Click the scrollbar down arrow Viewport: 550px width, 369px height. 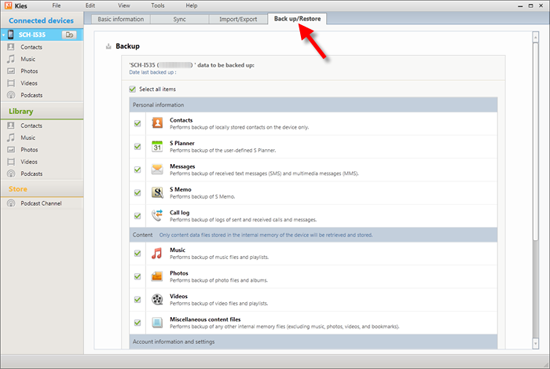coord(535,344)
